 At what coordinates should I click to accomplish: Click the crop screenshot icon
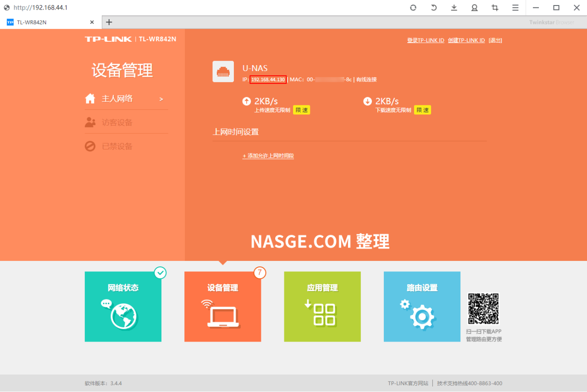(x=495, y=7)
